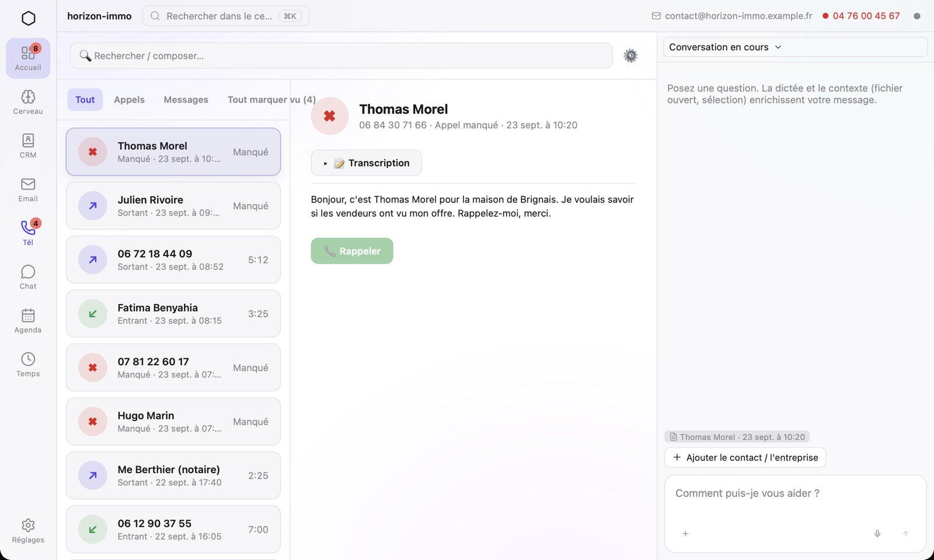Switch to the Tout tab
Viewport: 934px width, 560px height.
pyautogui.click(x=85, y=100)
